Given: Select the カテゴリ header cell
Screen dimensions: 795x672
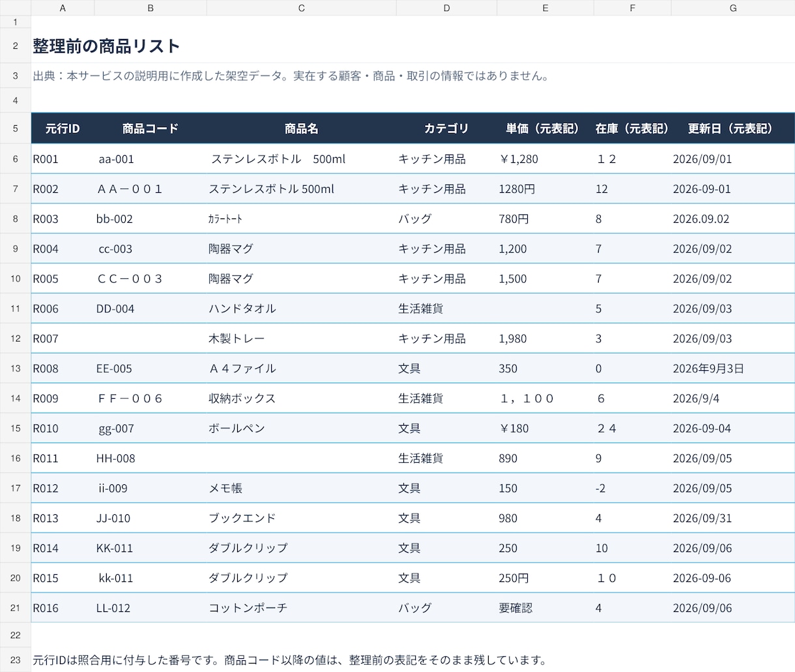Looking at the screenshot, I should pos(446,128).
